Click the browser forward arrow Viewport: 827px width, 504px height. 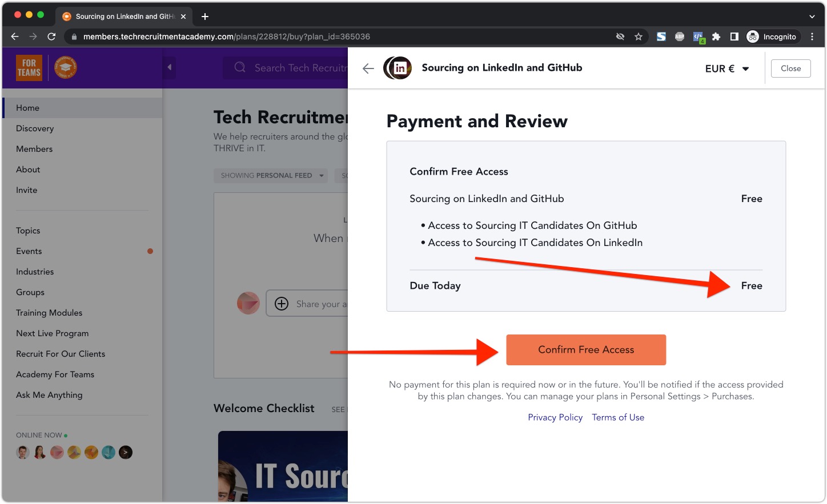33,37
